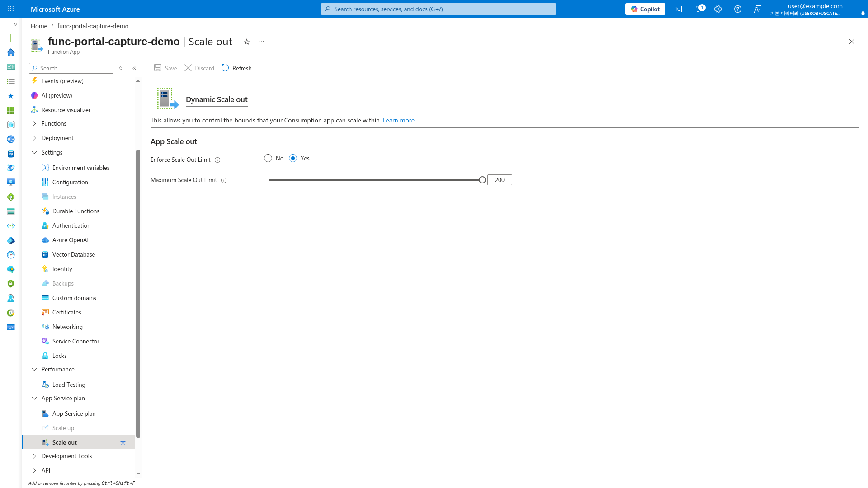
Task: Click the func-portal-capture-demo breadcrumb
Action: [93, 26]
